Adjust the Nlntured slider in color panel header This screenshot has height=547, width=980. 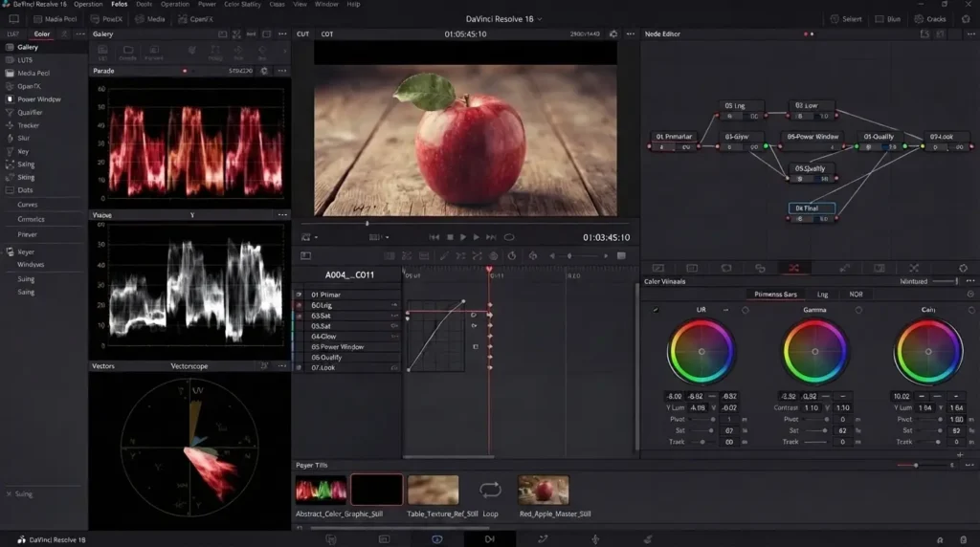945,281
